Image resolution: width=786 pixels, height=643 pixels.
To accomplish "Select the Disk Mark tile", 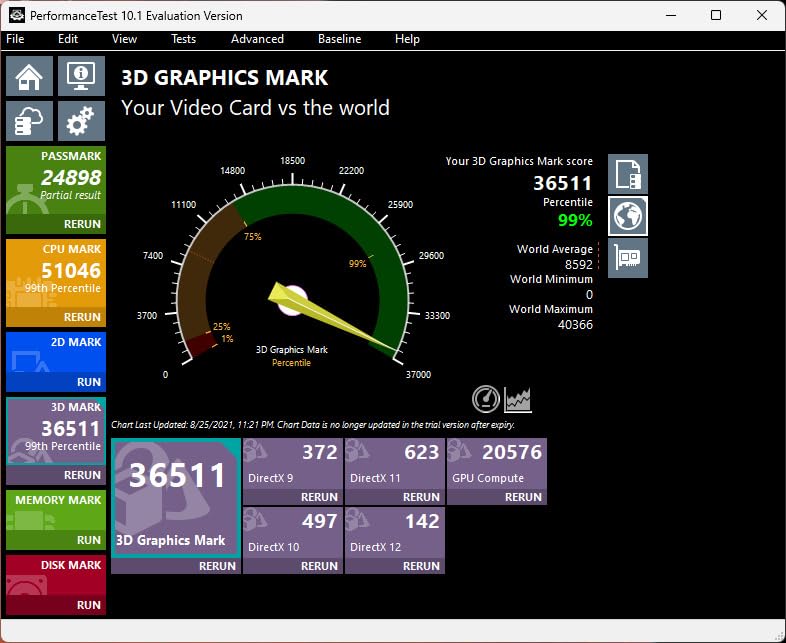I will point(56,576).
